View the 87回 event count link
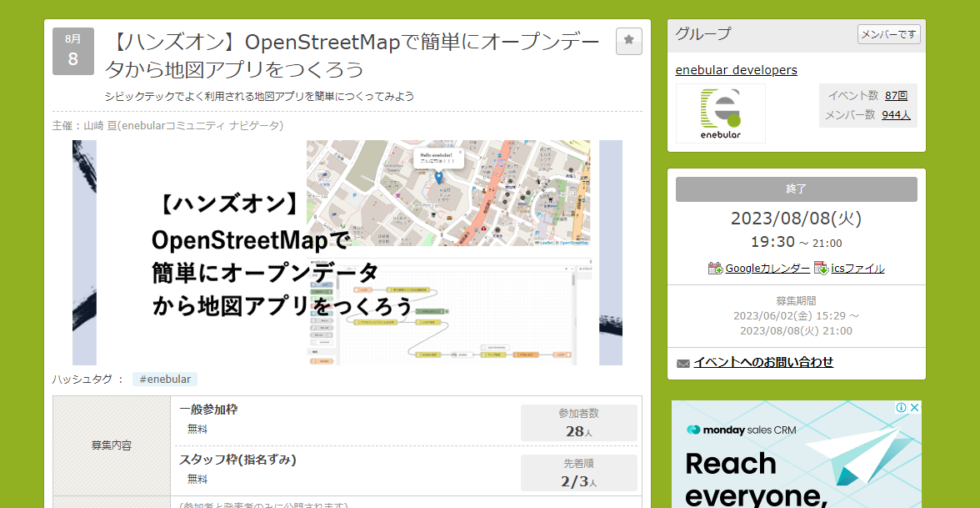The image size is (980, 508). point(896,96)
